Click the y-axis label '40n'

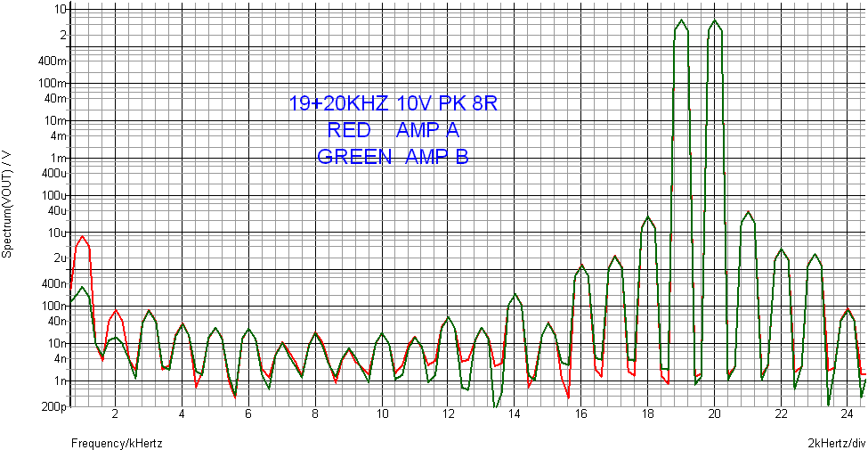pos(57,321)
